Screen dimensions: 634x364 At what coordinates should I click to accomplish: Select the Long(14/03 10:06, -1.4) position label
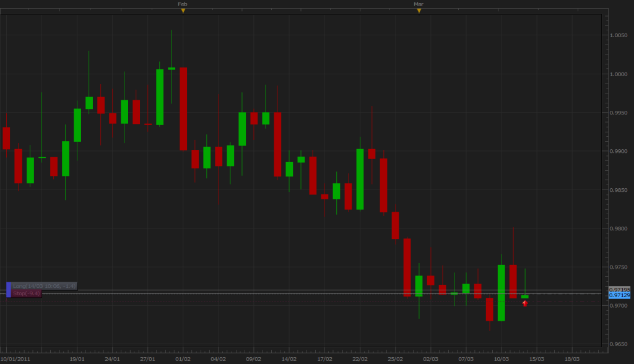44,286
